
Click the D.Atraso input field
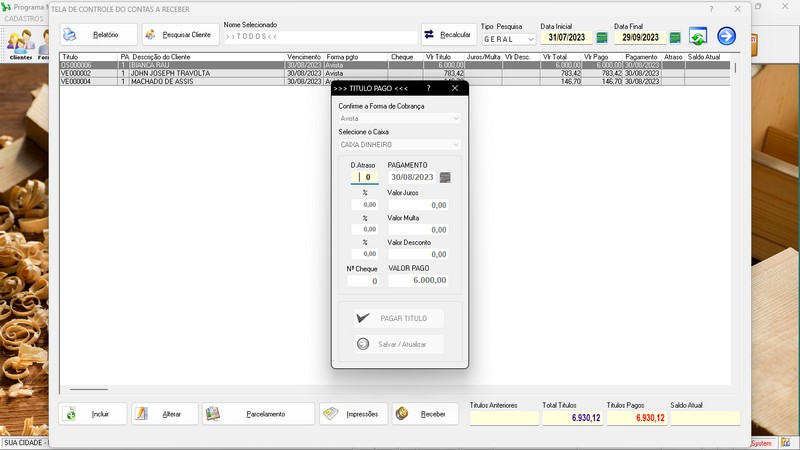[x=365, y=177]
